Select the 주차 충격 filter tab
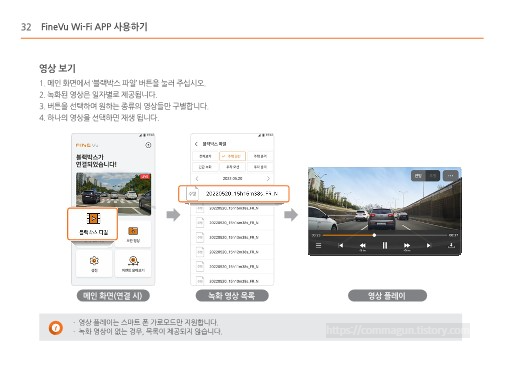510x378 pixels. pyautogui.click(x=260, y=167)
